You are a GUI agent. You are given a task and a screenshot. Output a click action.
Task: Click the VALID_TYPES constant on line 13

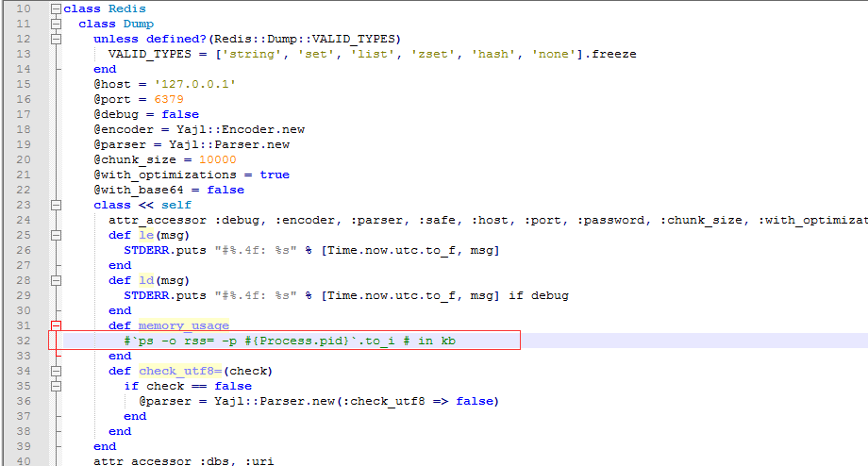click(x=149, y=54)
